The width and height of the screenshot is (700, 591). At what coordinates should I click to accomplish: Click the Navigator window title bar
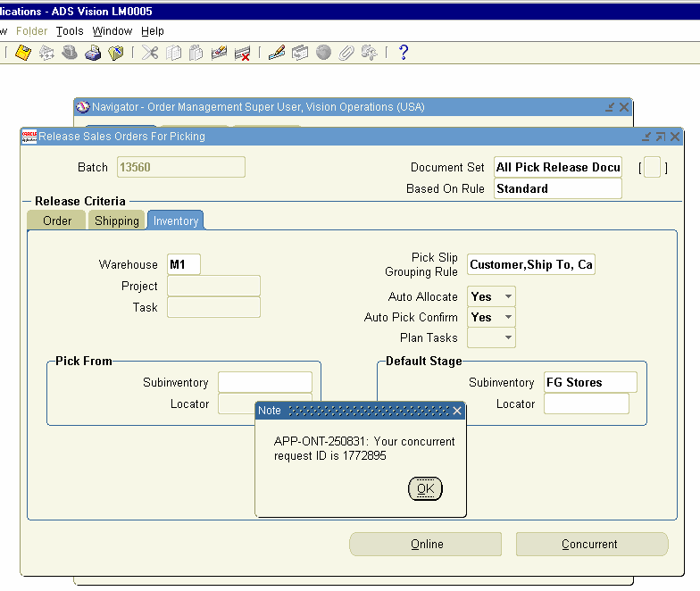tap(353, 107)
